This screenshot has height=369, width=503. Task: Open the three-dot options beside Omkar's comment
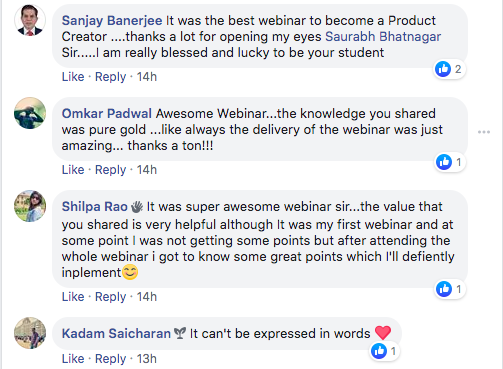pos(484,132)
